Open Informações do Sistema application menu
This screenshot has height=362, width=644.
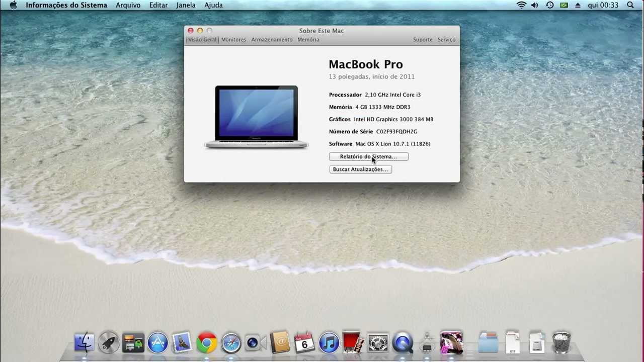[66, 5]
